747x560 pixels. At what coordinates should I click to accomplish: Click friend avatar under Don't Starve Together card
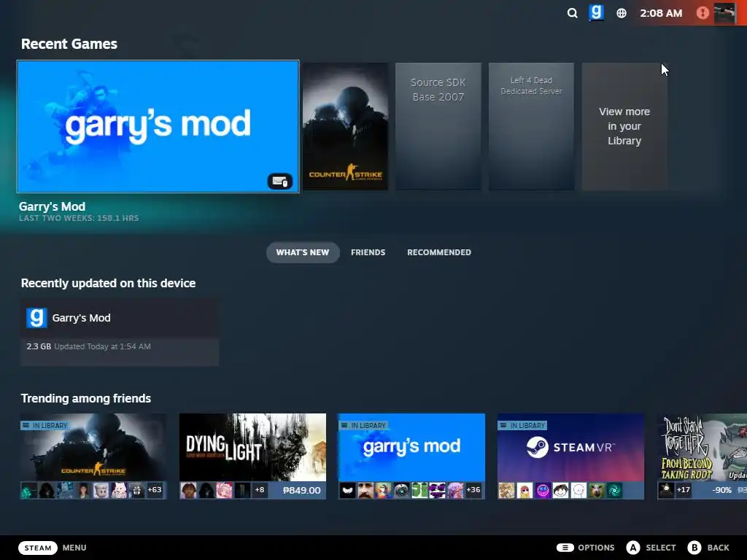point(666,490)
